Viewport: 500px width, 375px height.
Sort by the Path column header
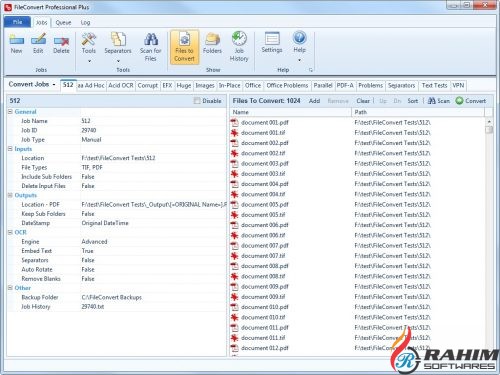418,112
